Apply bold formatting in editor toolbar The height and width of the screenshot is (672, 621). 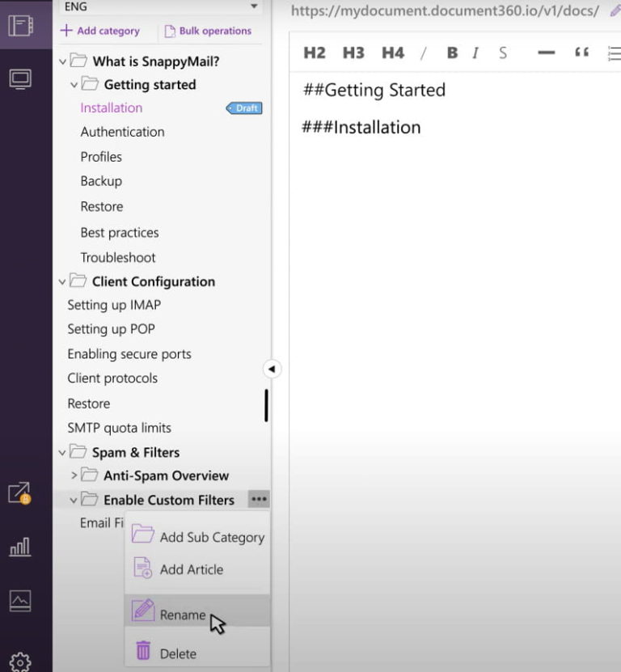(452, 53)
